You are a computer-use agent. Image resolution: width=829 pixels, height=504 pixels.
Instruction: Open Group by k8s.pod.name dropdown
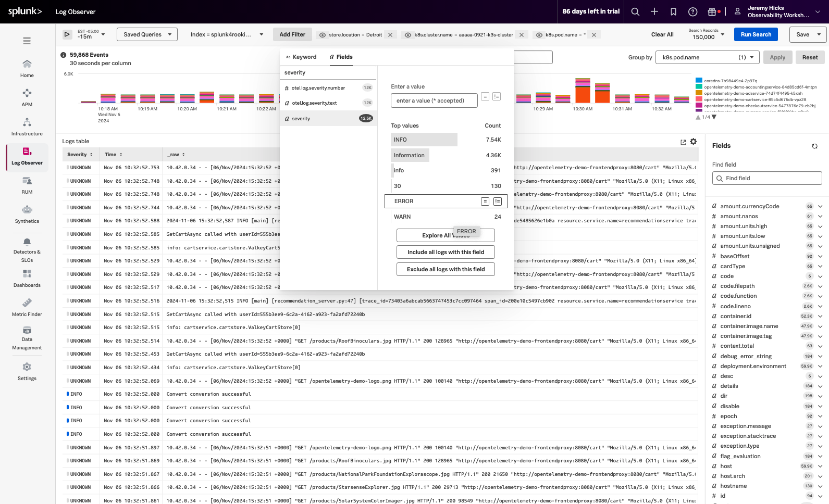coord(707,57)
